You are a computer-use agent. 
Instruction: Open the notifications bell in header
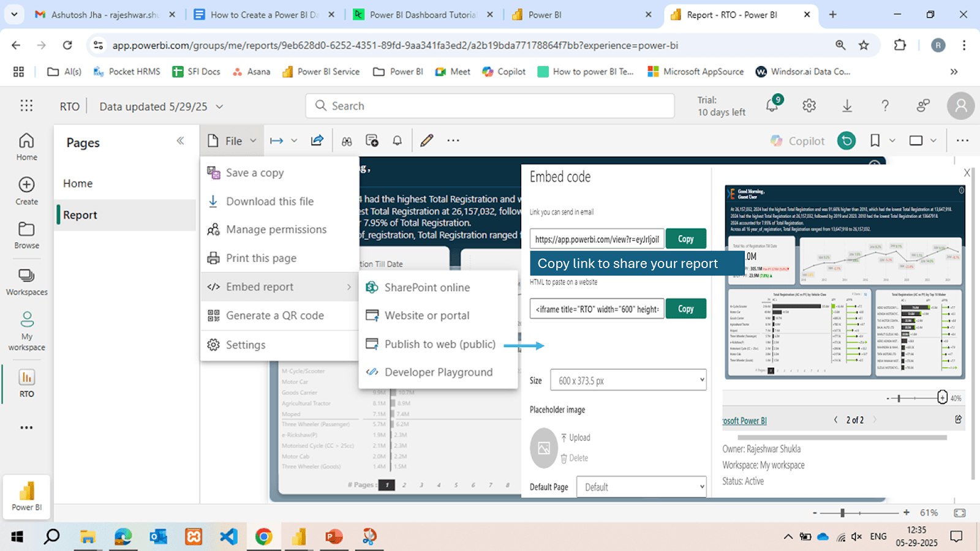click(x=772, y=105)
